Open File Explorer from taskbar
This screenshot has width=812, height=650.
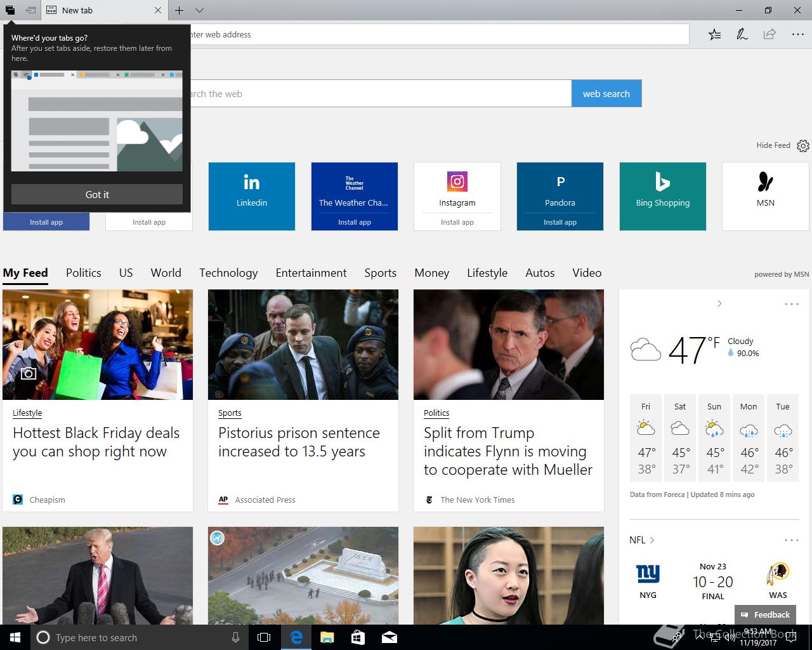point(327,637)
